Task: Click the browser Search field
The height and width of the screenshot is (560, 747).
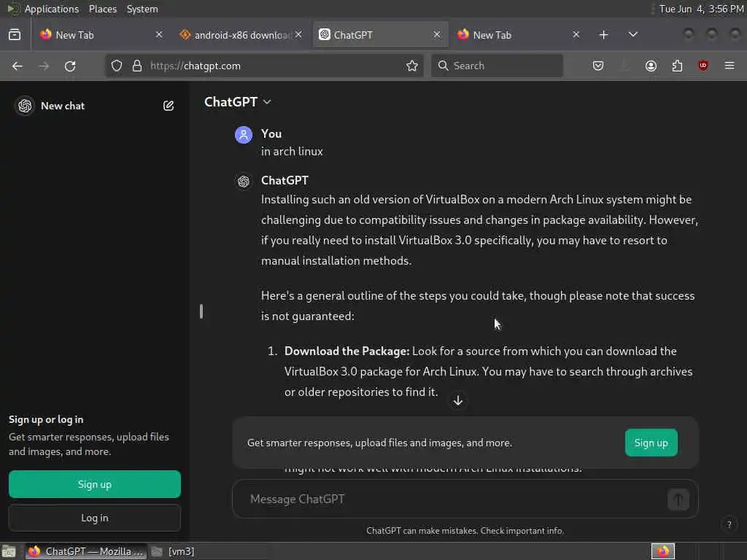Action: tap(497, 66)
